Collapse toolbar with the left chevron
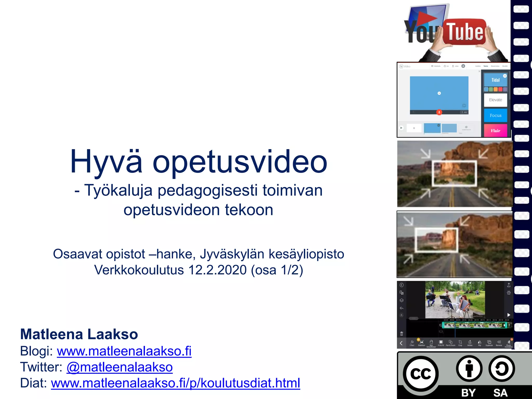 pyautogui.click(x=401, y=343)
